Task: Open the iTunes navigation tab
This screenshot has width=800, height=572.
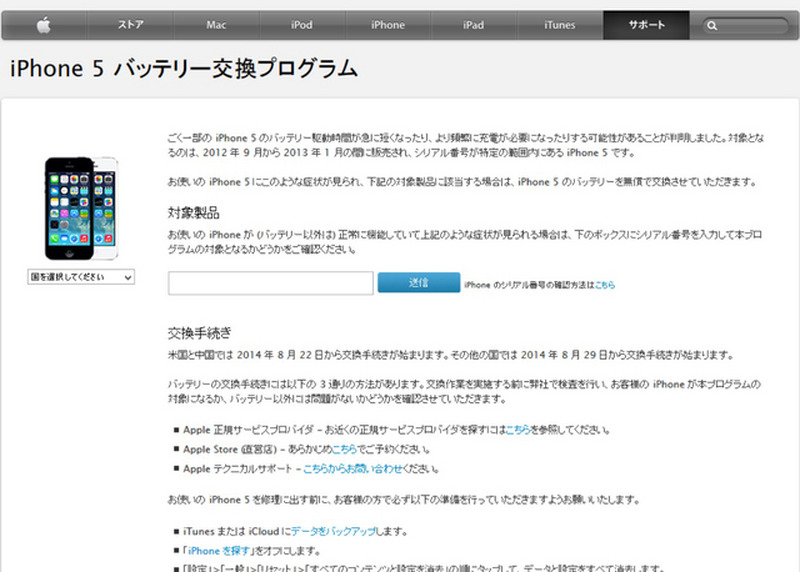Action: tap(560, 24)
